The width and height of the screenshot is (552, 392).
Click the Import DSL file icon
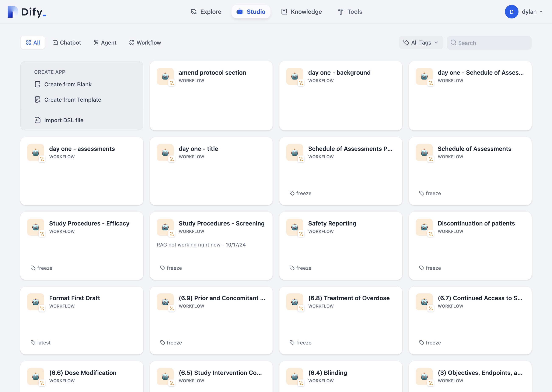[x=37, y=120]
